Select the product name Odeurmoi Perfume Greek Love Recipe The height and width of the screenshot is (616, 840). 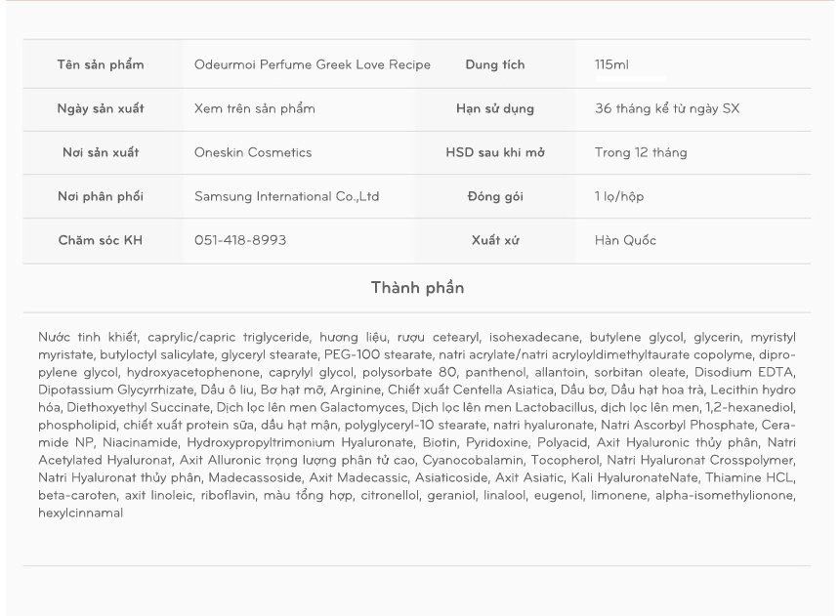tap(312, 65)
